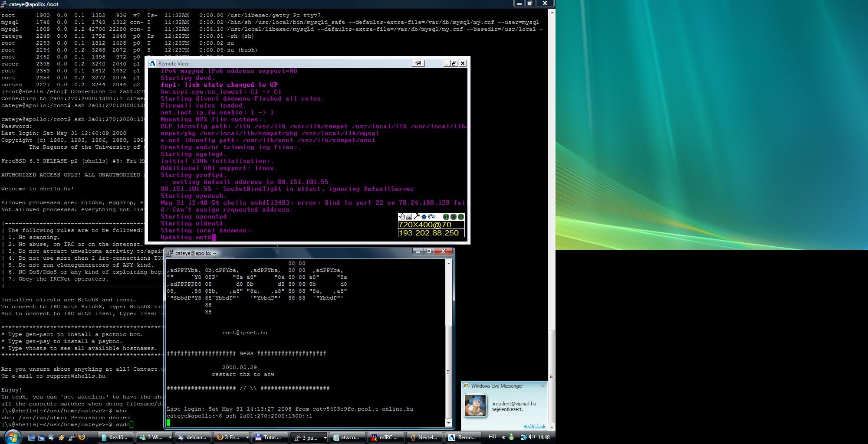Image resolution: width=868 pixels, height=444 pixels.
Task: Toggle the second green LED indicator
Action: (x=453, y=217)
